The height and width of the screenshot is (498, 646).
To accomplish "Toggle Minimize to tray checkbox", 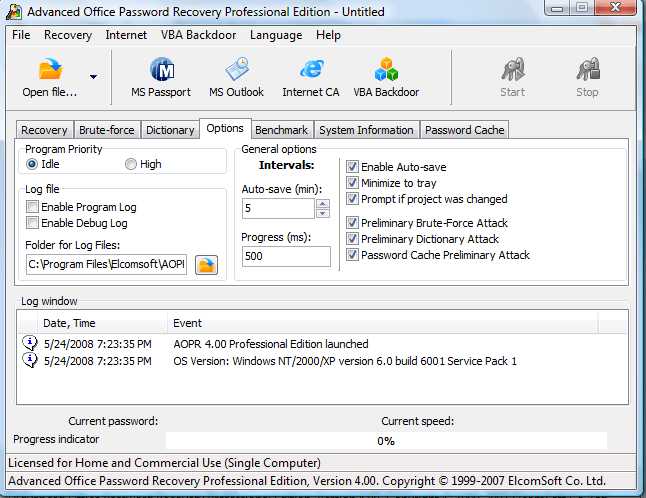I will (352, 182).
